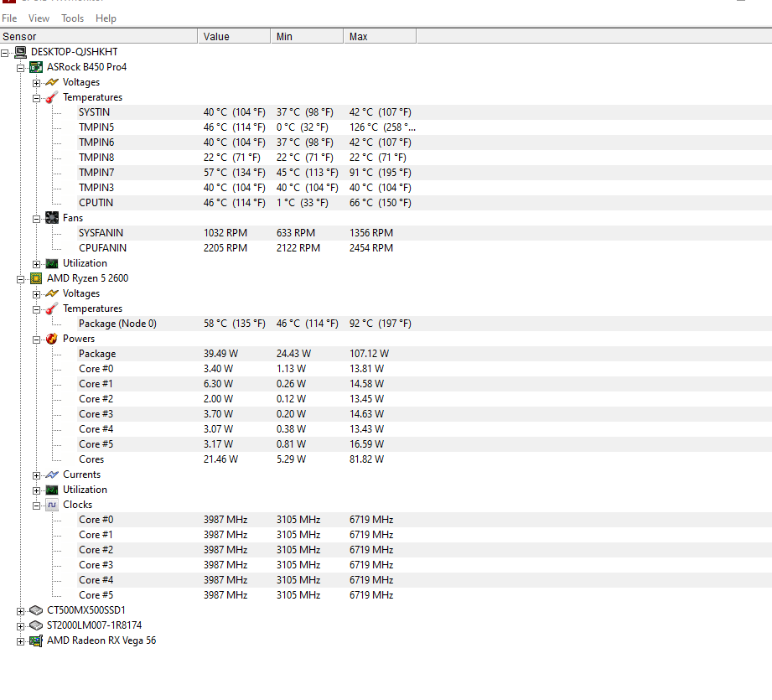772x700 pixels.
Task: Click the graphics card icon for Radeon RX Vega 56
Action: pyautogui.click(x=36, y=640)
